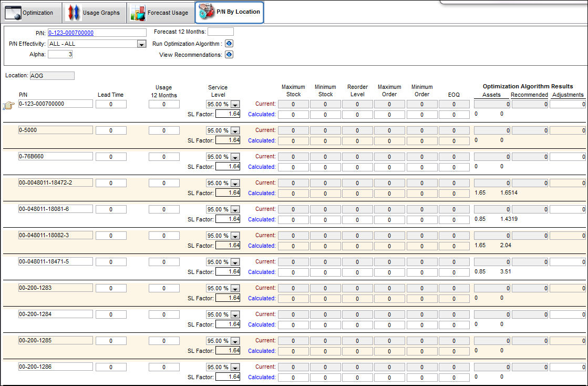Expand Service Level dropdown for 0-123-000700000

[x=235, y=104]
